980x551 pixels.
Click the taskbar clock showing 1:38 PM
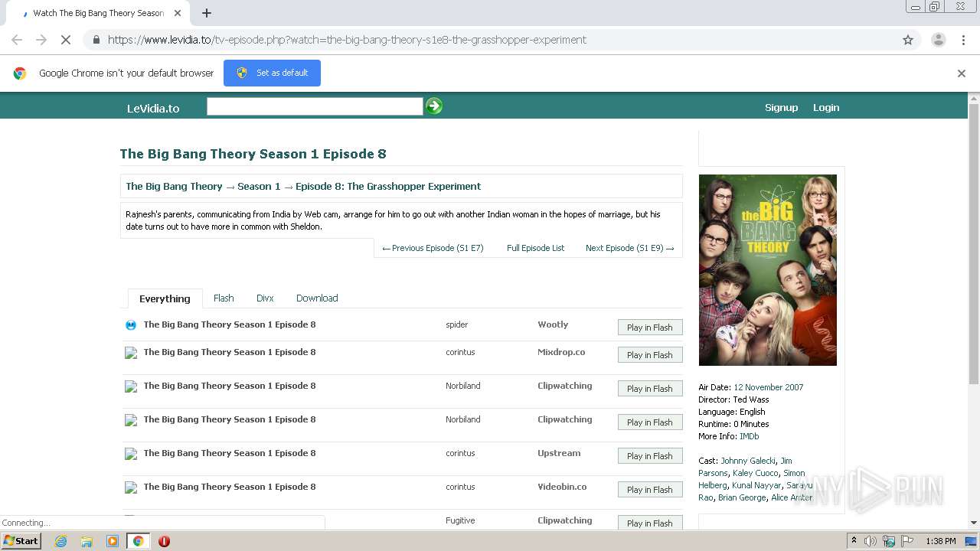[941, 541]
